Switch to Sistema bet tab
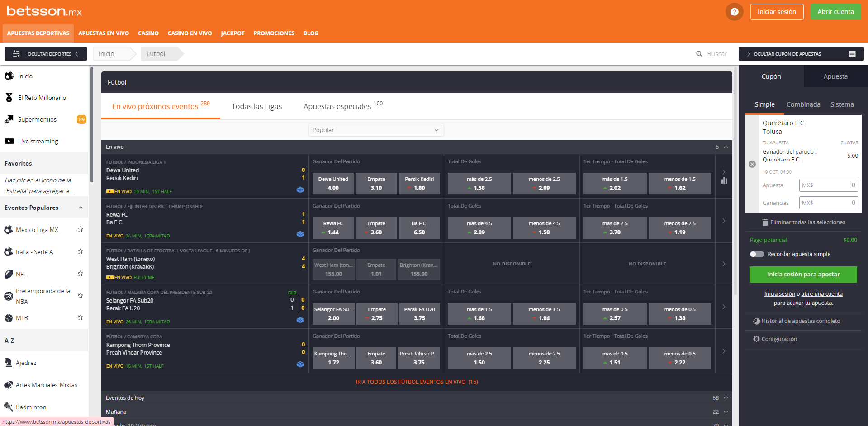The image size is (868, 426). (842, 104)
